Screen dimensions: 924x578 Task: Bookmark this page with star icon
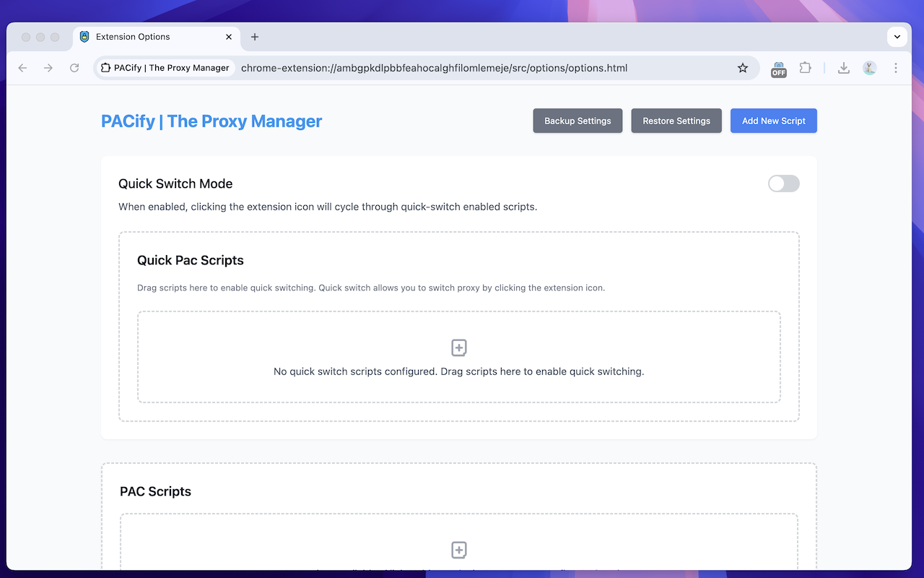(x=743, y=68)
